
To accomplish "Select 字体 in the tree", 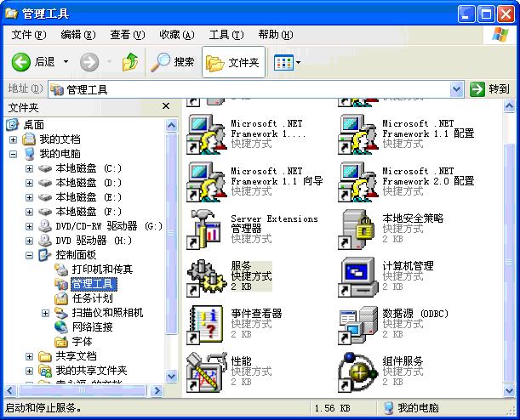I will point(83,342).
